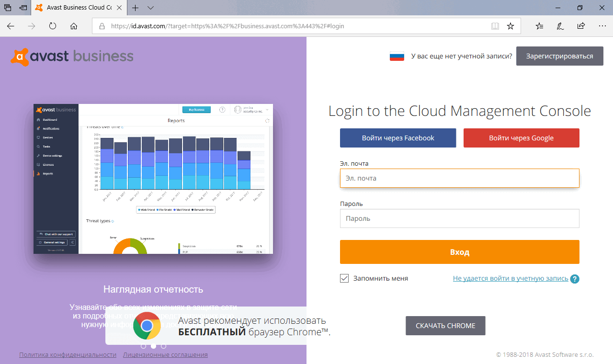Open the Лицензионные соглашения link
Image resolution: width=613 pixels, height=364 pixels.
[x=165, y=355]
